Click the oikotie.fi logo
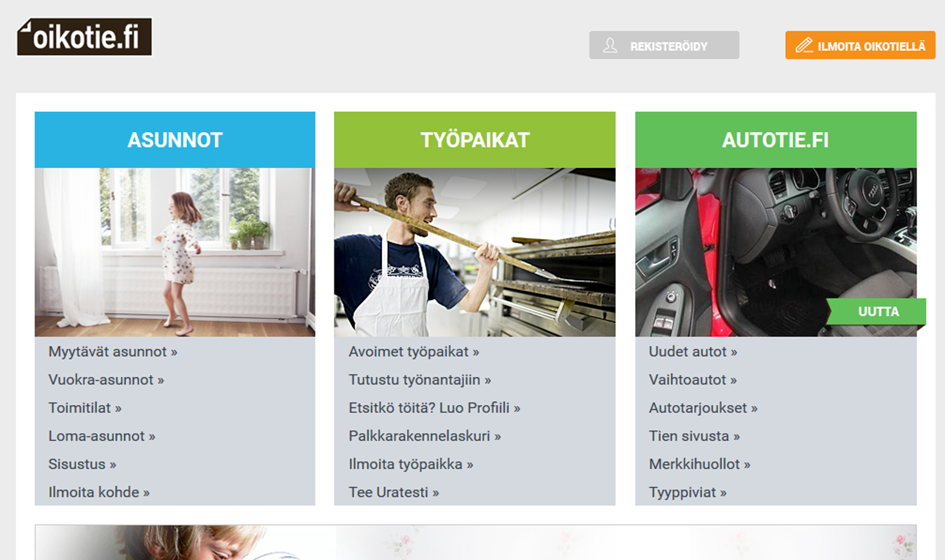 pos(84,37)
